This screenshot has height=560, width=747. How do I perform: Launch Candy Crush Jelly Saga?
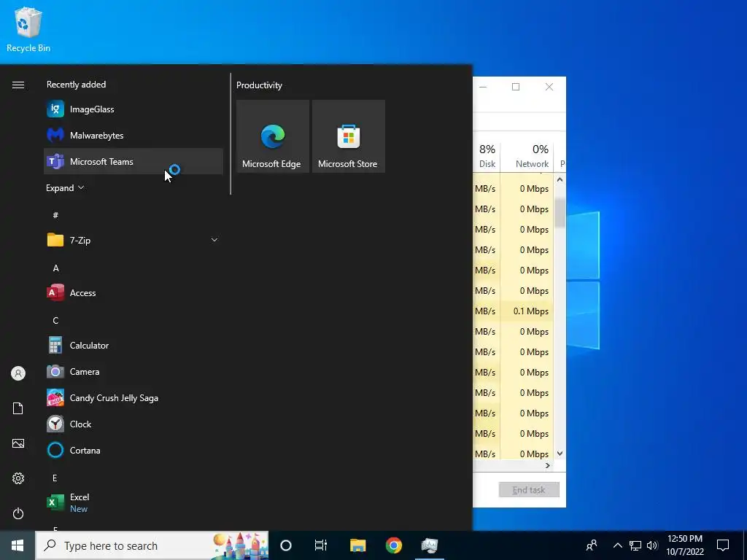coord(133,397)
